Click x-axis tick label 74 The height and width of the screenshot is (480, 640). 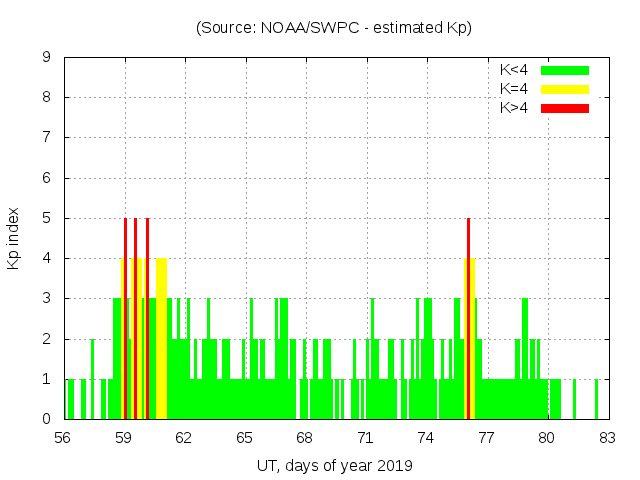coord(426,438)
